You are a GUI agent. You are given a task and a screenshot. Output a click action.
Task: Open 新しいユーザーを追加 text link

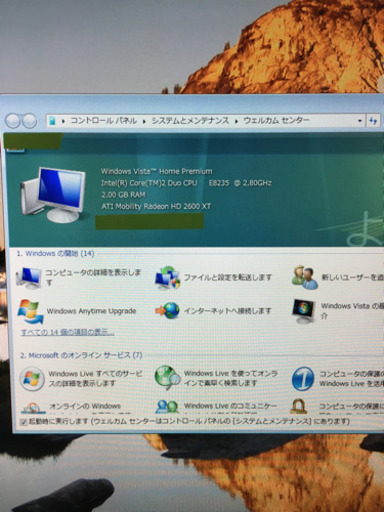coord(352,277)
